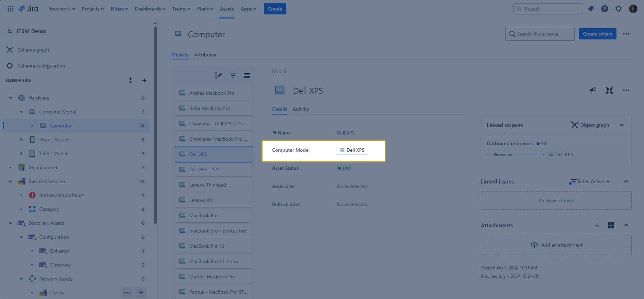Image resolution: width=644 pixels, height=299 pixels.
Task: Collapse the Hardware tree node
Action: pyautogui.click(x=10, y=98)
